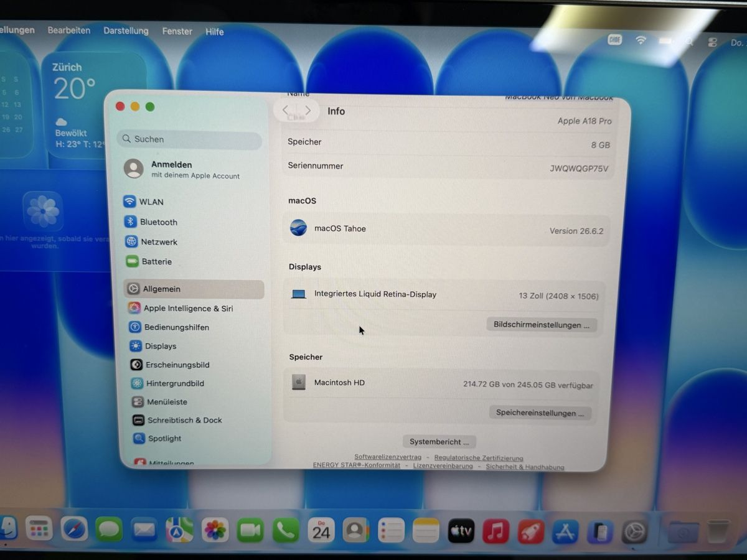Click the Bildschirmeinstellungen button
This screenshot has width=747, height=560.
[x=541, y=325]
